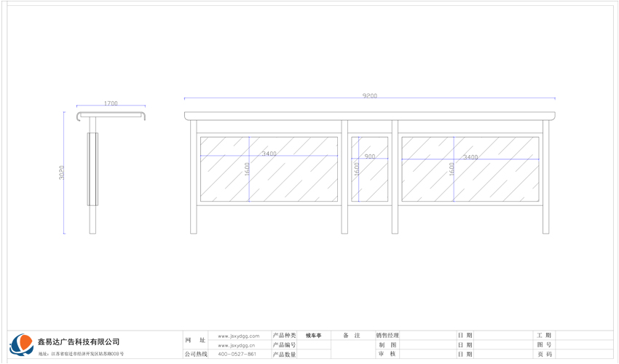Click the 销售经理 label
Image resolution: width=619 pixels, height=364 pixels.
point(387,335)
